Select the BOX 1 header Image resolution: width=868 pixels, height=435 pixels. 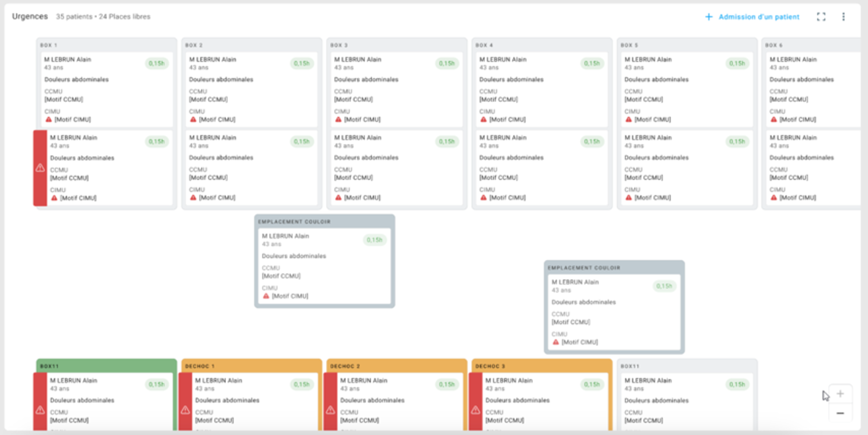tap(49, 45)
